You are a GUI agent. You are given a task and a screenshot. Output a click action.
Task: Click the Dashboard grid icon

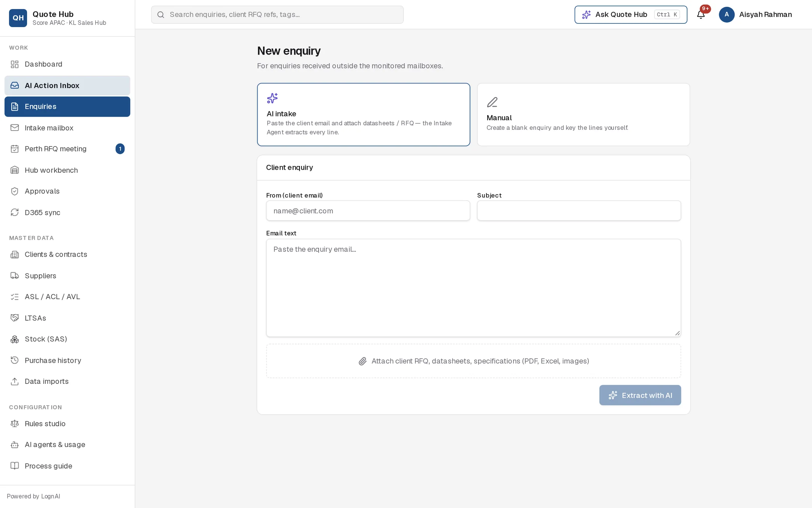[15, 64]
